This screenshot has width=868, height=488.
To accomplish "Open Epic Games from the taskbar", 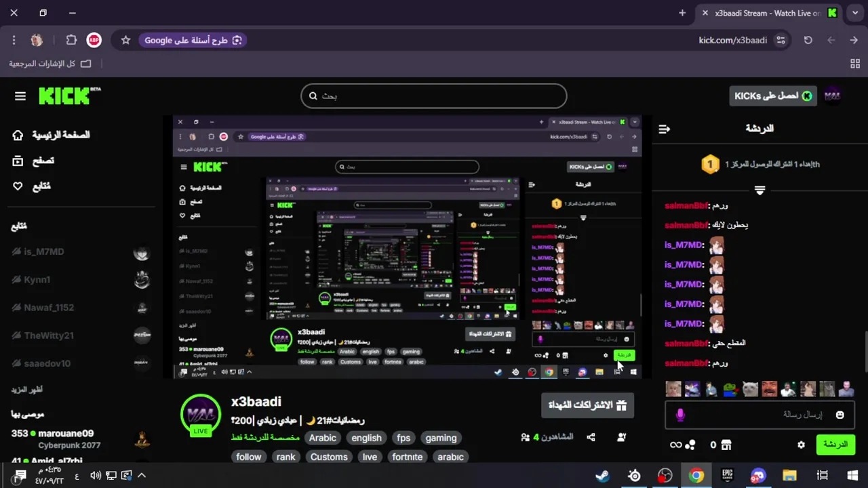I will [x=727, y=476].
